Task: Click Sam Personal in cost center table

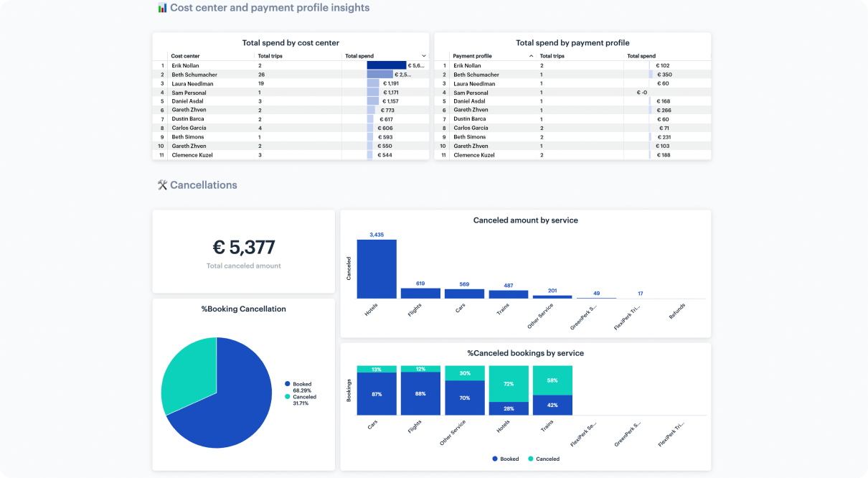Action: pyautogui.click(x=189, y=93)
